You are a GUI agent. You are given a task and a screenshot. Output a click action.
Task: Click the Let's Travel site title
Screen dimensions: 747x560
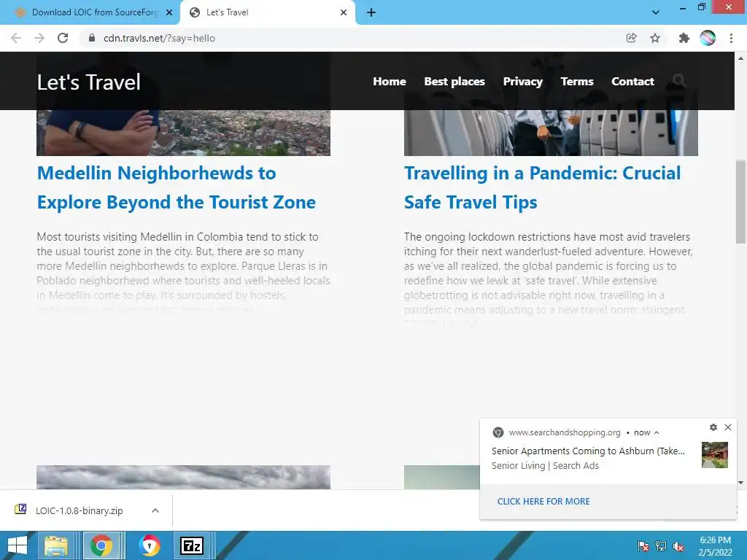point(88,82)
